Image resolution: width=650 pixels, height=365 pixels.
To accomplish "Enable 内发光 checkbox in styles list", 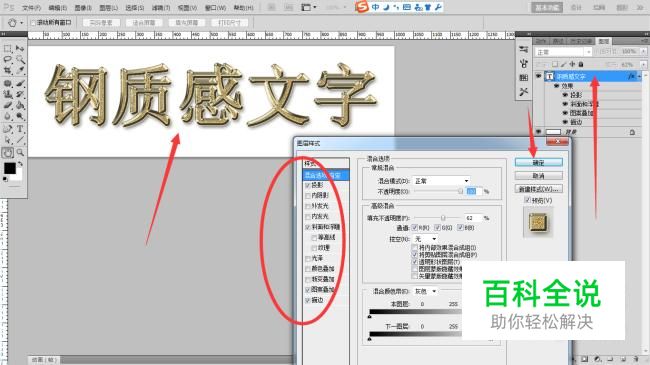I will coord(308,217).
